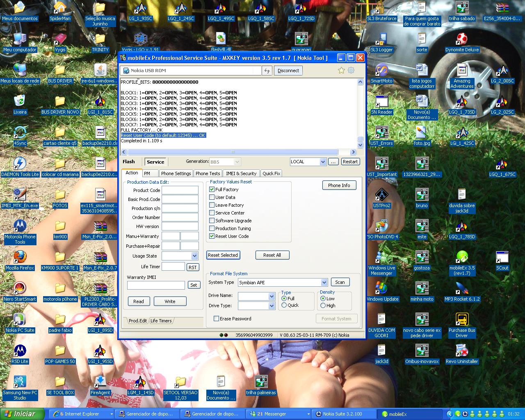The image size is (525, 420).
Task: Open the Lixeira recycle bin icon
Action: 20,105
